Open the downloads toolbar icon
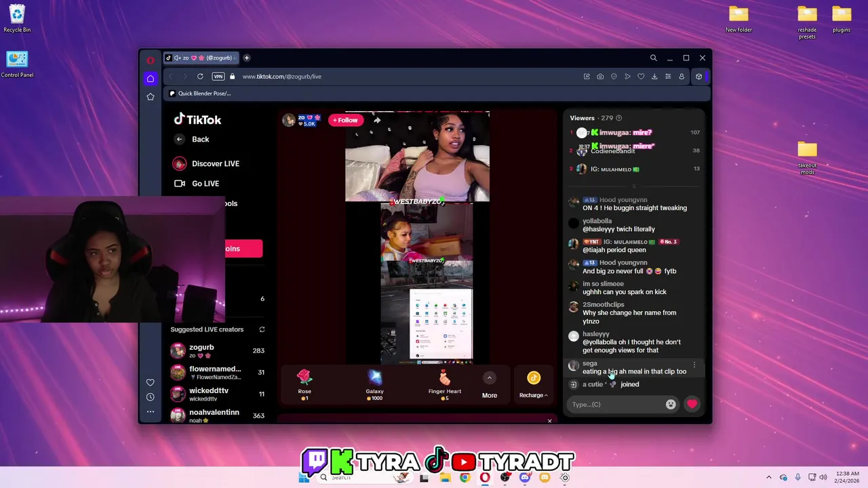The image size is (868, 488). (x=654, y=77)
